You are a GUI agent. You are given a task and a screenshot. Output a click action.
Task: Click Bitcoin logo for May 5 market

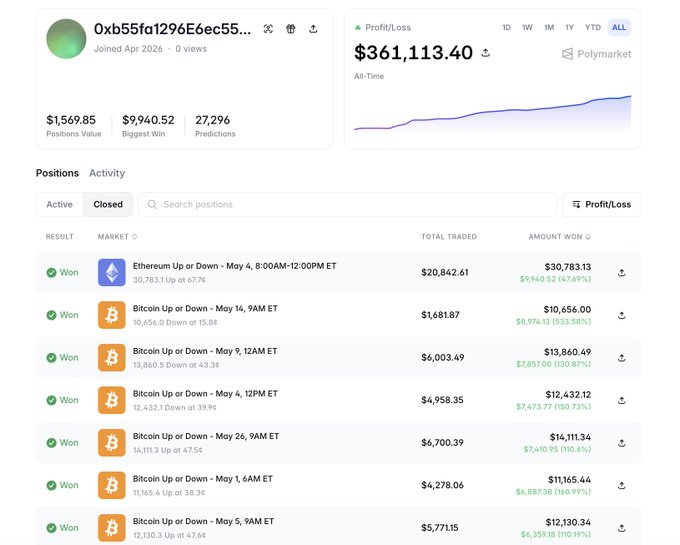point(111,527)
